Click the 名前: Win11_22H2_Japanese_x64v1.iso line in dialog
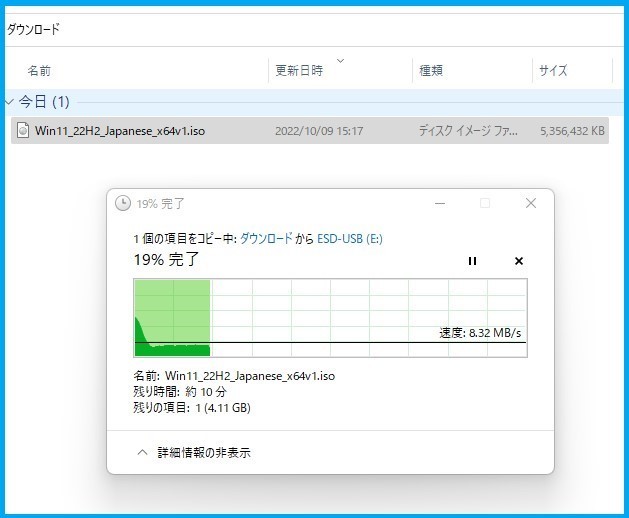629x518 pixels. (x=234, y=376)
